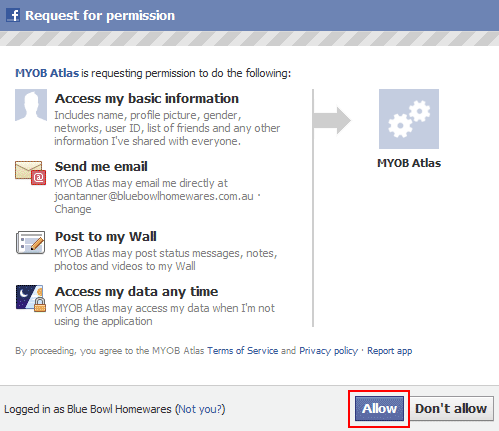Screen dimensions: 499x431
Task: Click MYOB Atlas label under gears icon
Action: coord(409,163)
